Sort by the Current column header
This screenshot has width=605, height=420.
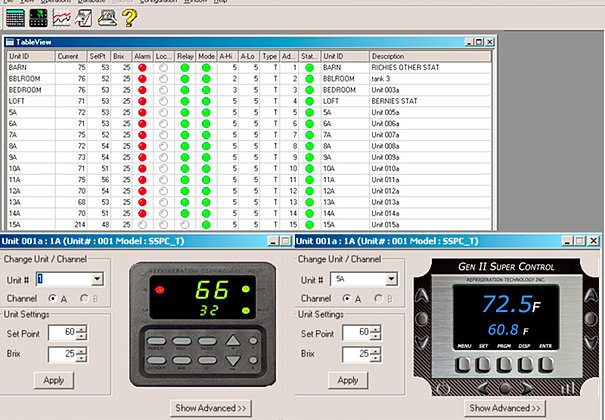71,56
